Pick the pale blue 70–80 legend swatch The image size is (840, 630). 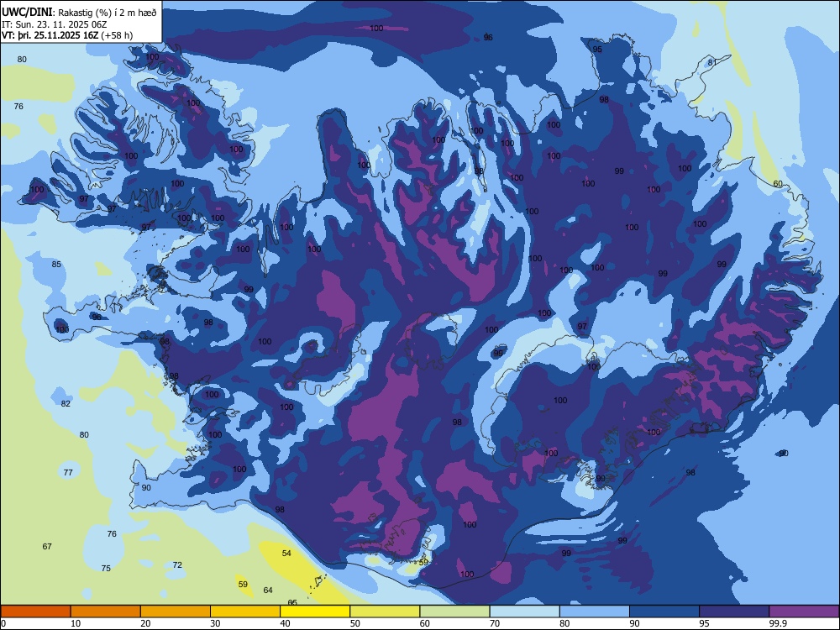tap(524, 612)
